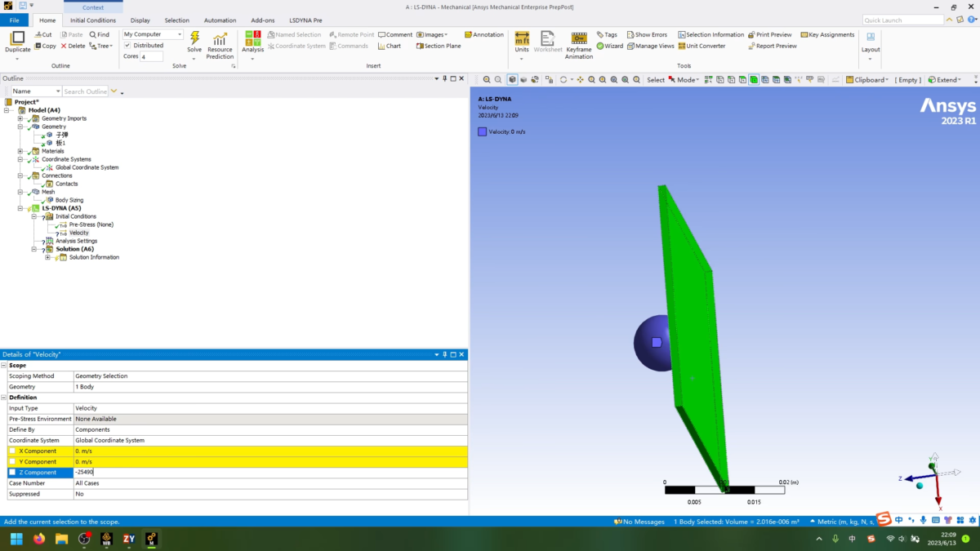This screenshot has width=980, height=551.
Task: Toggle the highlighted Body selection filter
Action: click(754, 80)
